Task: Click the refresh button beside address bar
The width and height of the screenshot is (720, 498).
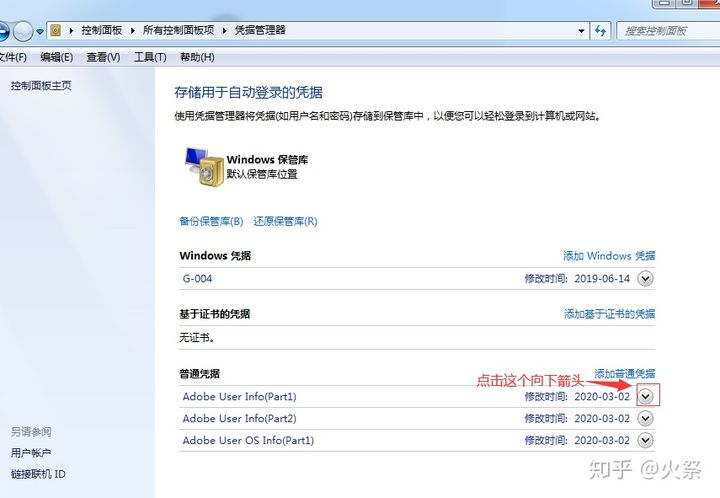Action: (600, 31)
